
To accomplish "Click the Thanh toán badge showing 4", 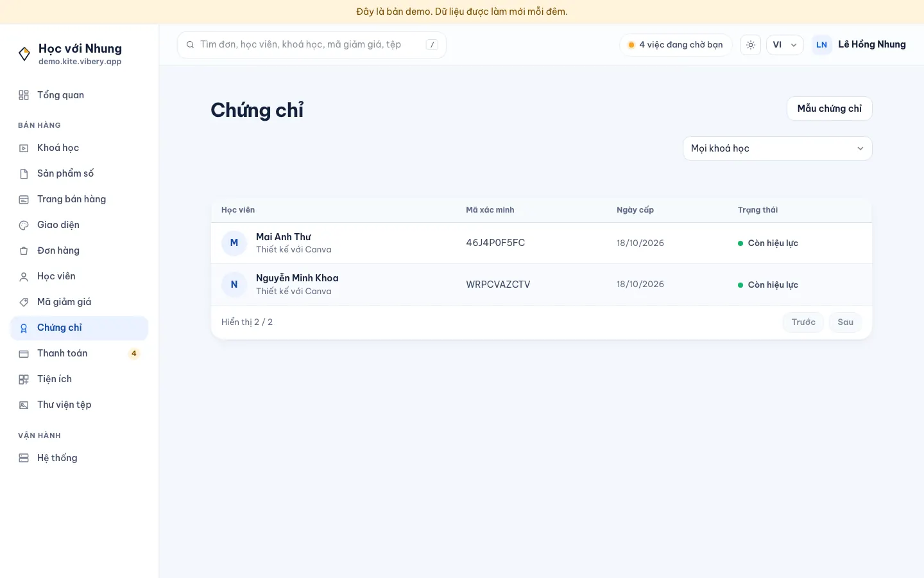I will point(133,353).
